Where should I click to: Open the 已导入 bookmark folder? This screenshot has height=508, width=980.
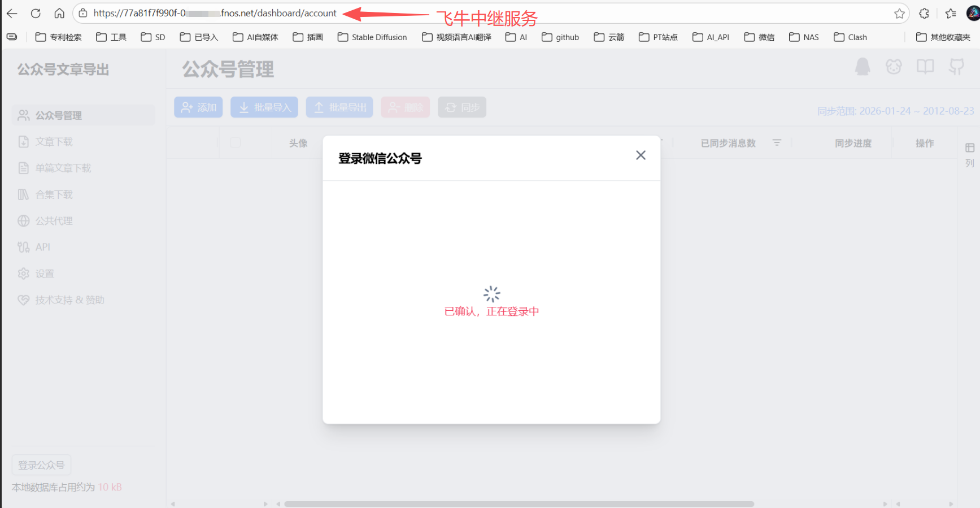pos(199,37)
